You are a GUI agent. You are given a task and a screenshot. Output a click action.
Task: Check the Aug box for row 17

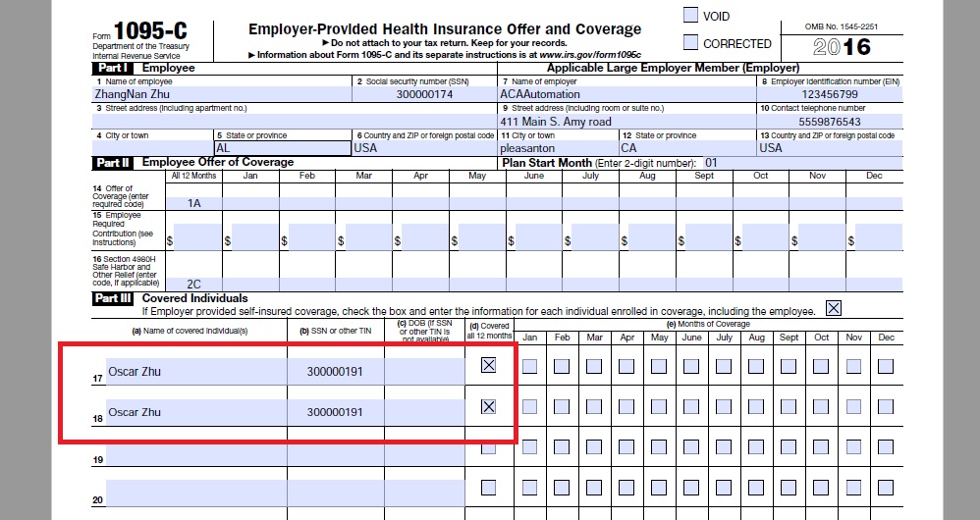[x=756, y=366]
